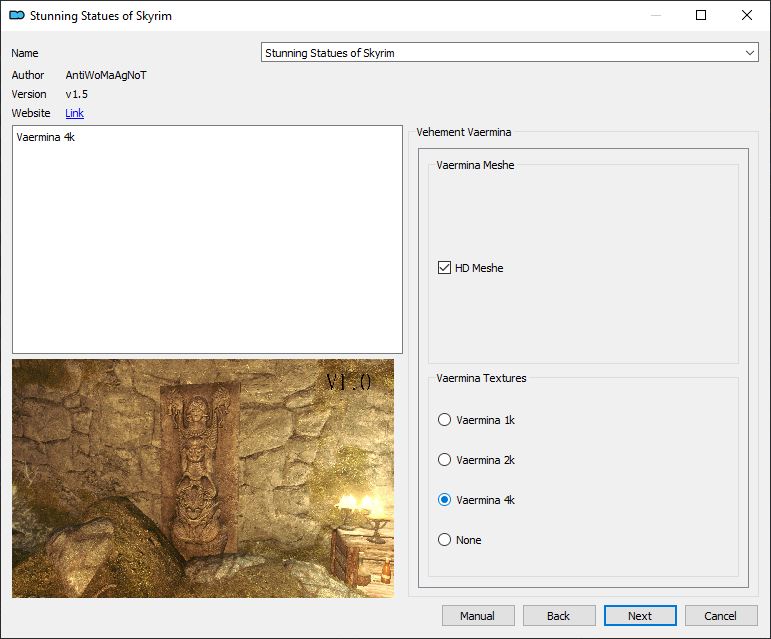This screenshot has height=639, width=771.
Task: Select None under Vaermina Textures
Action: click(444, 539)
